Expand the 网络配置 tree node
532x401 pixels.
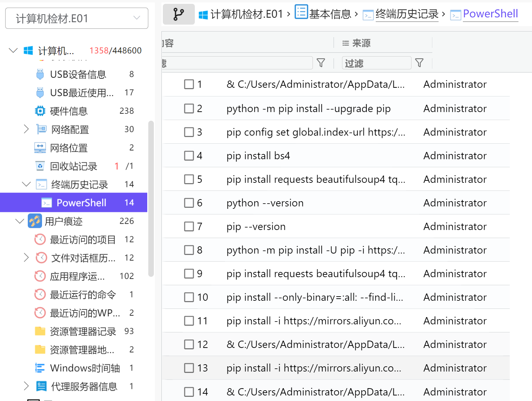click(26, 129)
